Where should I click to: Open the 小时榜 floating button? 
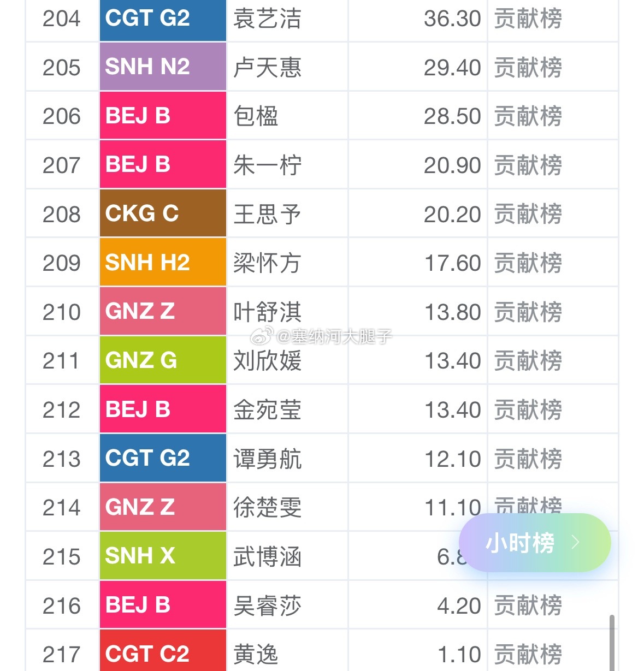click(535, 543)
